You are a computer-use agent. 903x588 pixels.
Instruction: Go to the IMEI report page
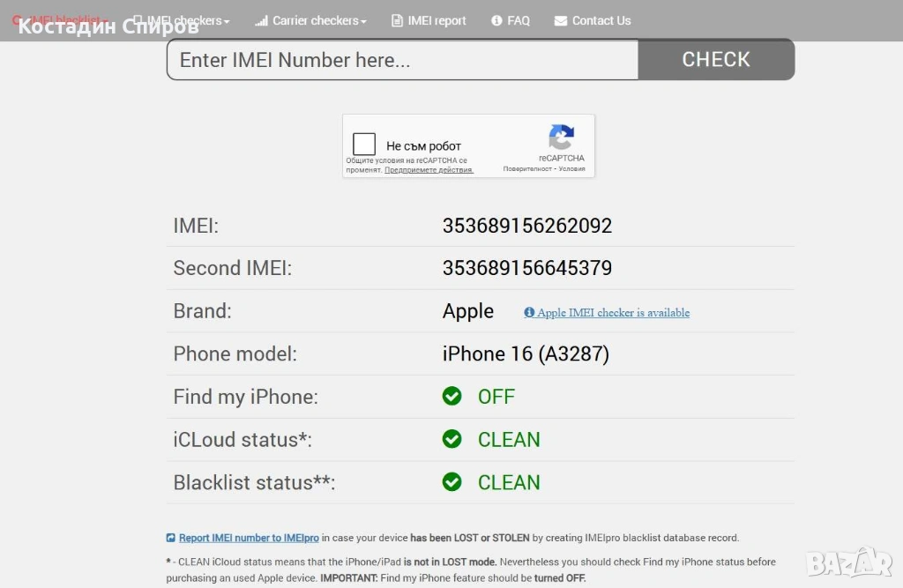(429, 20)
